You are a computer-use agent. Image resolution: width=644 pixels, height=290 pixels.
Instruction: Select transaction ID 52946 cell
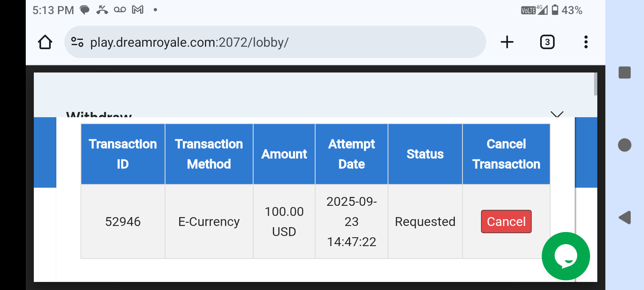click(x=123, y=222)
